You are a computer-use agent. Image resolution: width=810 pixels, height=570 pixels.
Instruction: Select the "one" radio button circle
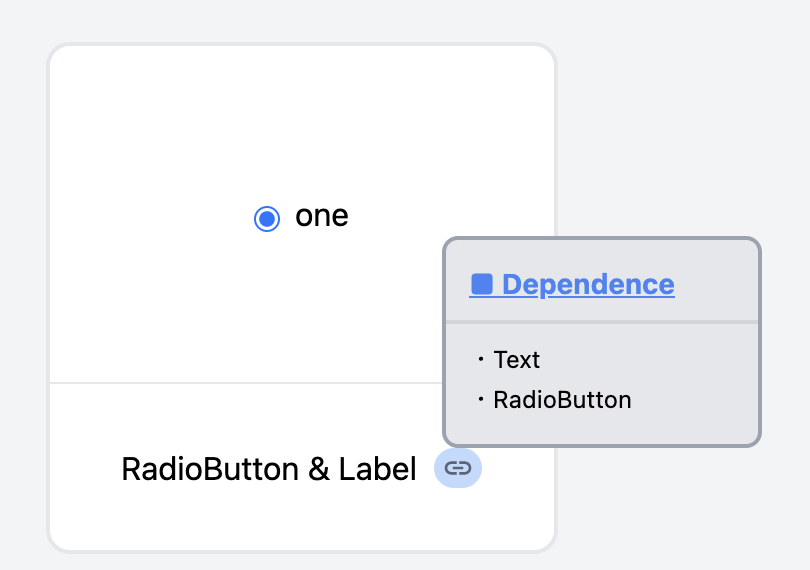[267, 219]
